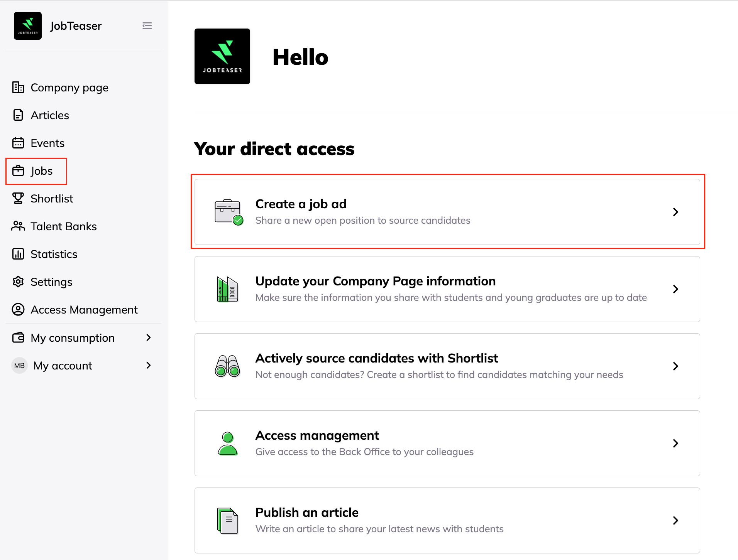Screen dimensions: 738x560
Task: Expand the My account submenu arrow
Action: click(x=149, y=366)
